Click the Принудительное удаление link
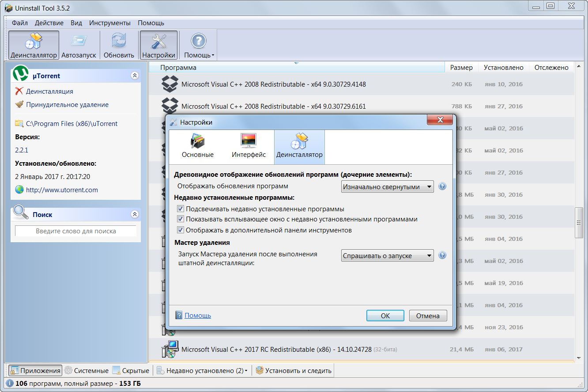The height and width of the screenshot is (392, 588). (67, 105)
